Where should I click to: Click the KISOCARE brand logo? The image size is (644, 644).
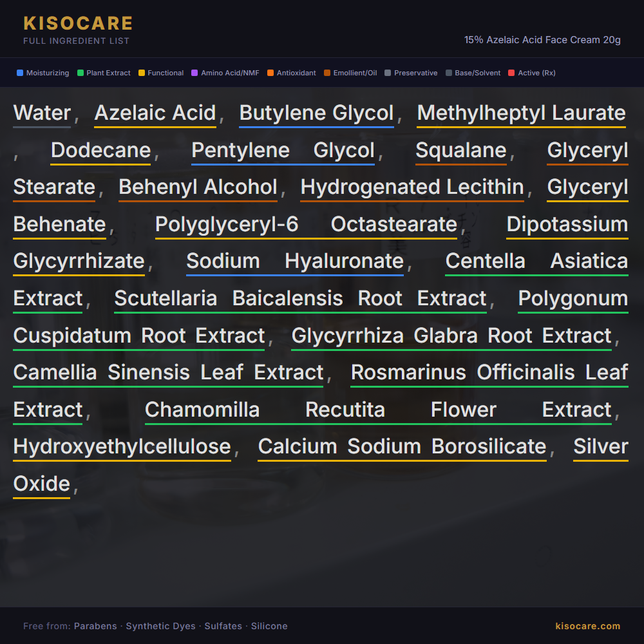tap(78, 23)
